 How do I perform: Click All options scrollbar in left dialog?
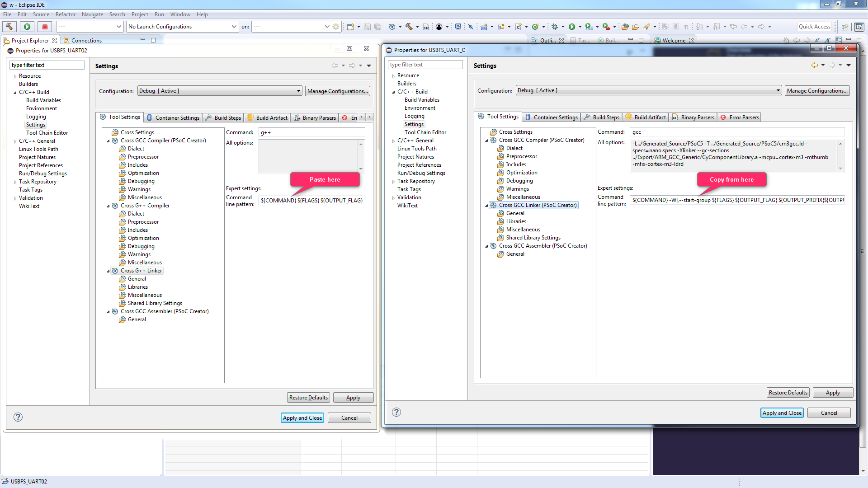point(361,156)
